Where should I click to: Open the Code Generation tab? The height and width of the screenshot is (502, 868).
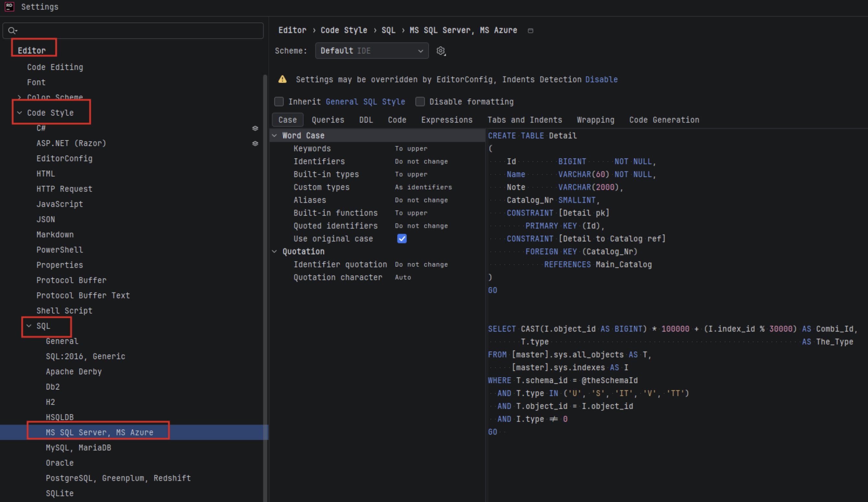point(664,120)
